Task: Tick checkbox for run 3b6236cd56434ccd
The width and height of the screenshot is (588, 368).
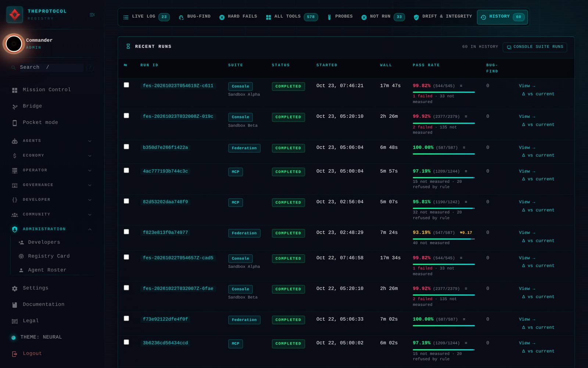Action: (126, 342)
